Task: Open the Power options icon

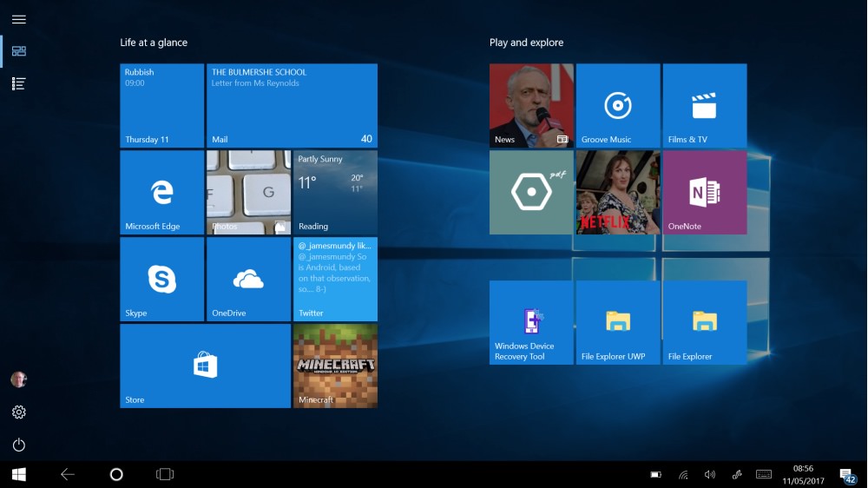Action: click(x=19, y=445)
